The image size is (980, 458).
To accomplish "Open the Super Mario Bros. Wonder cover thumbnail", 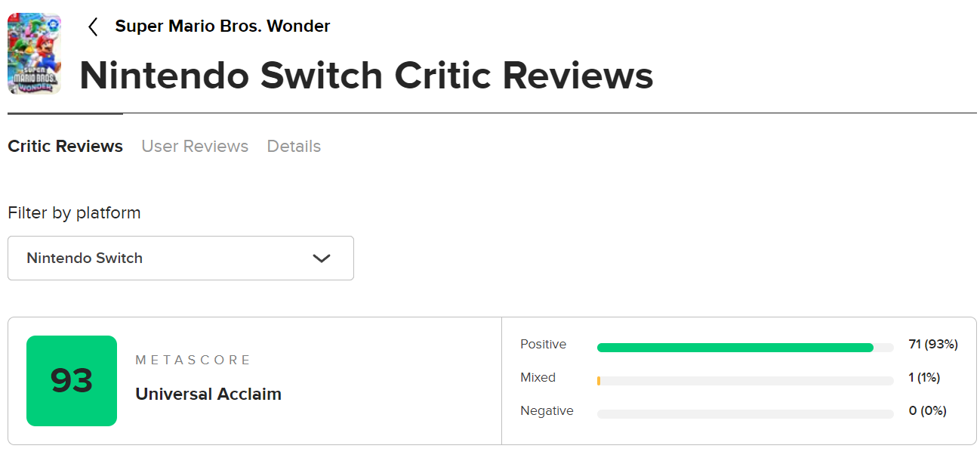I will tap(34, 53).
